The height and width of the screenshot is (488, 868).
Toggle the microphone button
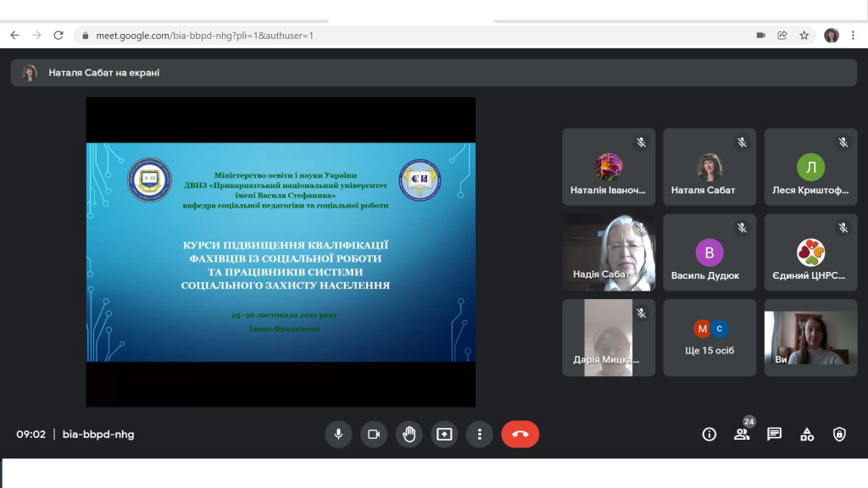click(338, 435)
